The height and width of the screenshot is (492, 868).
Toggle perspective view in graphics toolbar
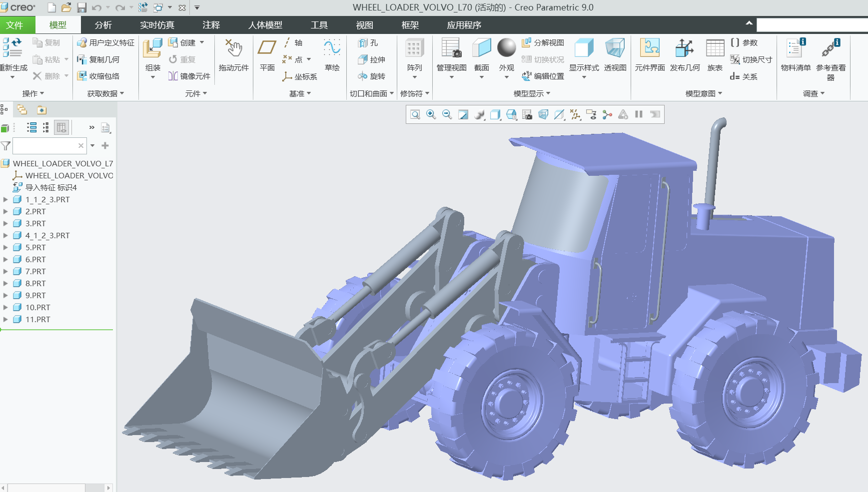(x=543, y=115)
